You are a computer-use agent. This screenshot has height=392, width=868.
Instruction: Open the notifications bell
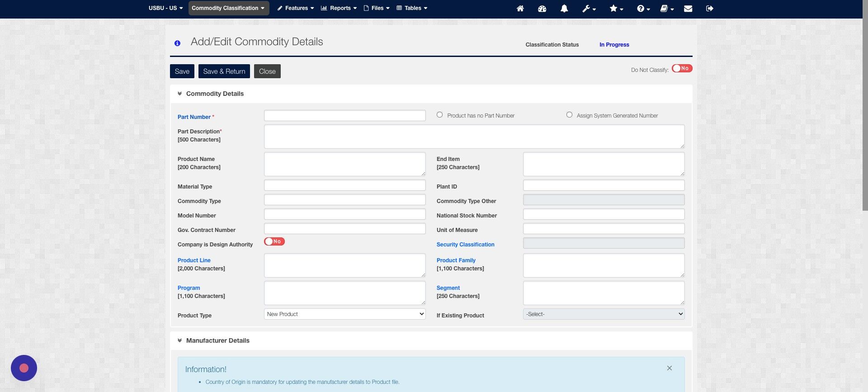coord(564,8)
